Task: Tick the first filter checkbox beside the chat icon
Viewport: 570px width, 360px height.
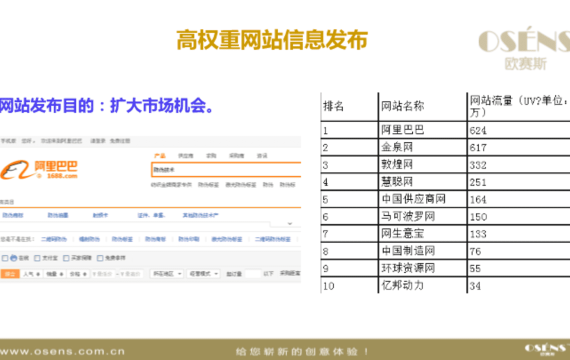Action: click(5, 258)
